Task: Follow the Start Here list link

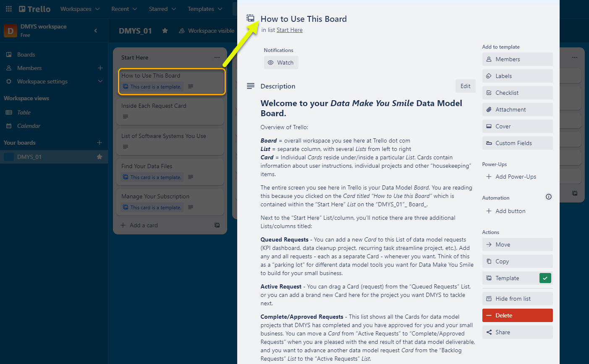Action: (x=289, y=30)
